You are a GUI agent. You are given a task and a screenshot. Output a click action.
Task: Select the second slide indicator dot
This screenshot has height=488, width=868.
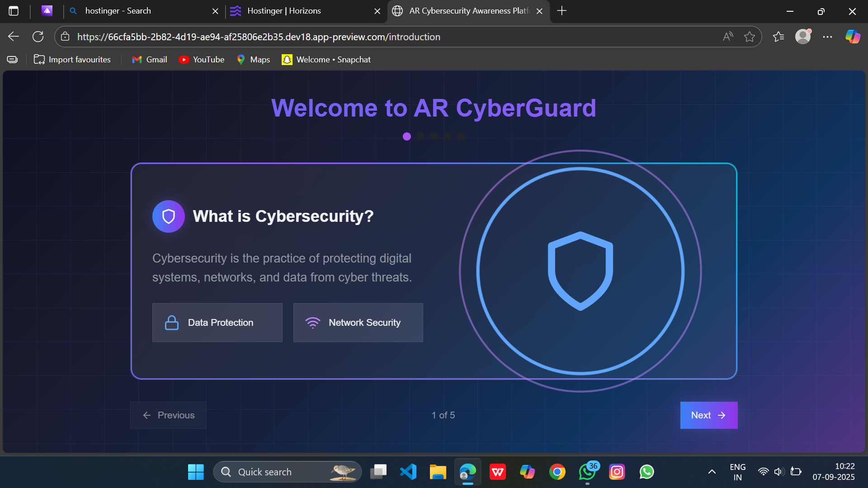[420, 136]
